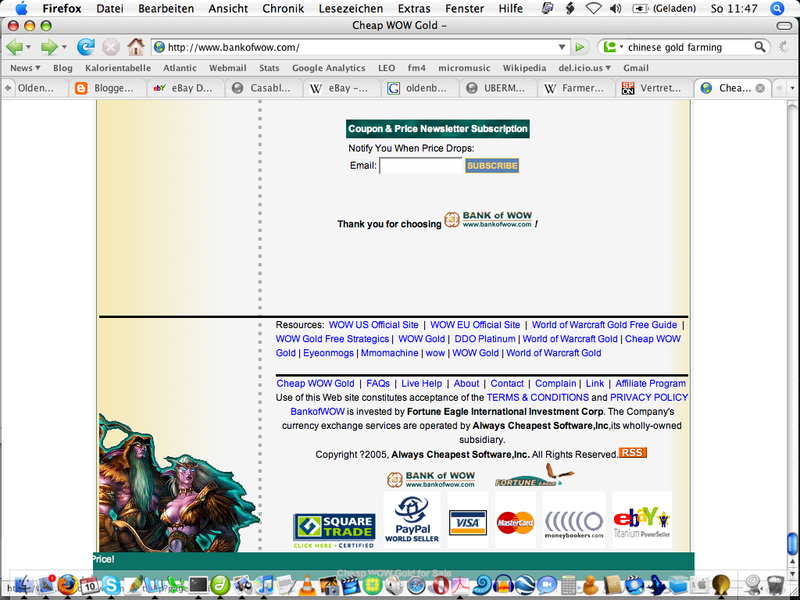Switch to the Vertret... tab
The width and height of the screenshot is (800, 600).
click(x=655, y=88)
